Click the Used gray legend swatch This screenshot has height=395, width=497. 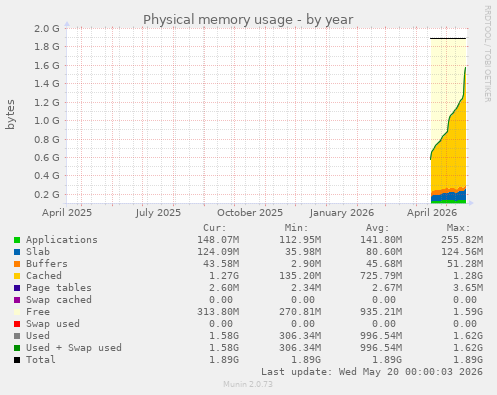click(x=17, y=336)
